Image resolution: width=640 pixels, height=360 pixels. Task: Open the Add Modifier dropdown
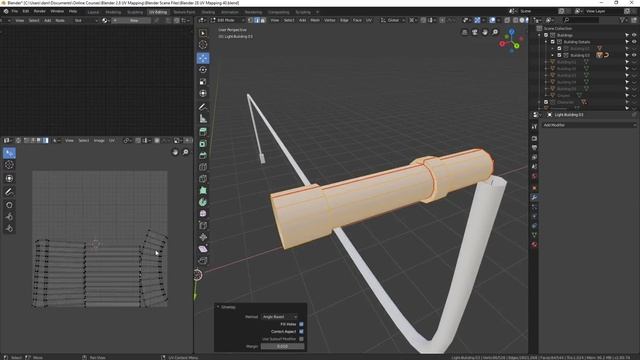pyautogui.click(x=589, y=125)
